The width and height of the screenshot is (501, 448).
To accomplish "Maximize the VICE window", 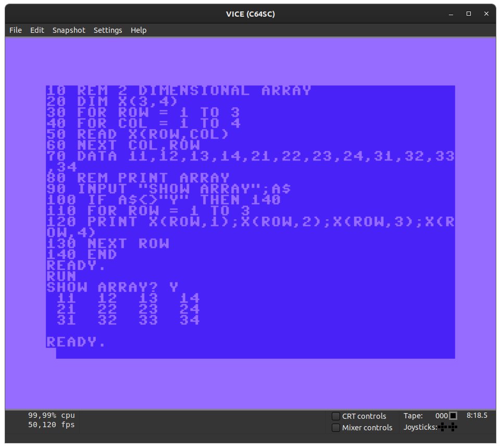I will [x=468, y=14].
